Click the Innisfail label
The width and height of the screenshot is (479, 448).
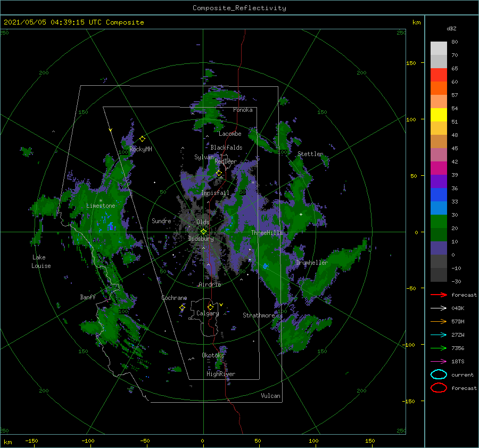(x=215, y=193)
